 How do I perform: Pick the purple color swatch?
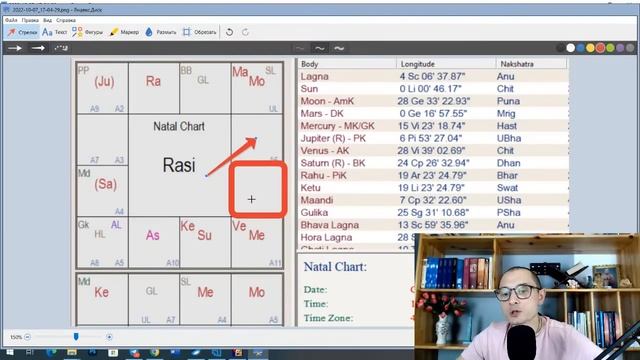620,48
